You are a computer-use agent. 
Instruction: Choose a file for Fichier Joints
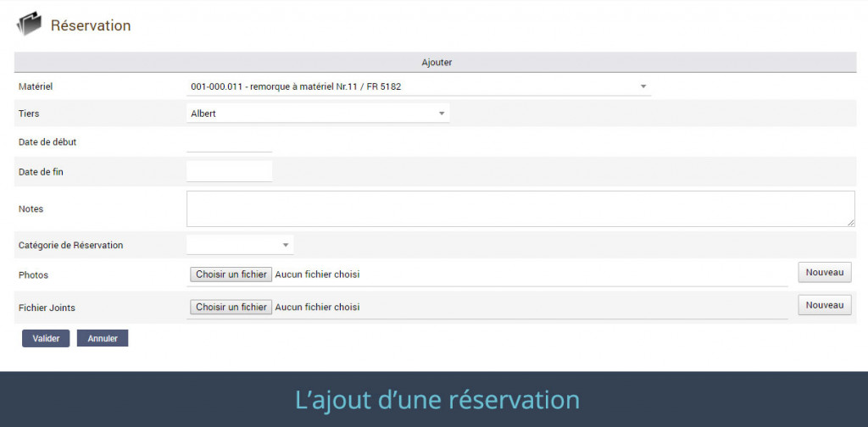231,307
